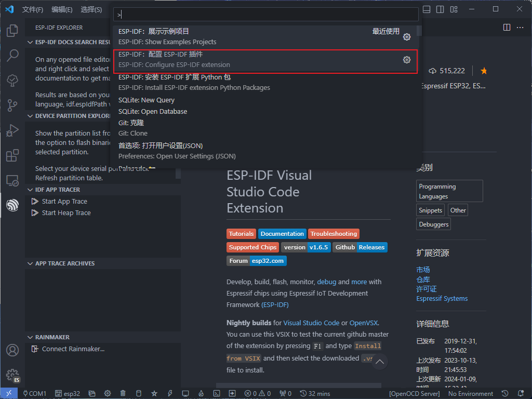The height and width of the screenshot is (399, 532).
Task: Click the monitor device icon in status bar
Action: coord(185,394)
